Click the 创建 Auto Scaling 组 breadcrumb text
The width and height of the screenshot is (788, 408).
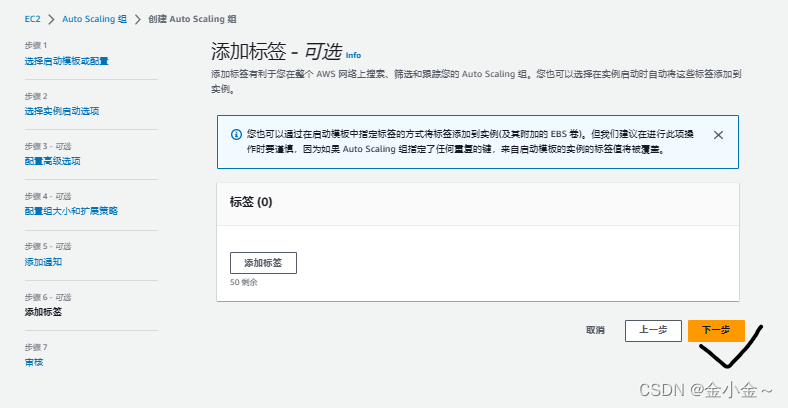tap(192, 19)
